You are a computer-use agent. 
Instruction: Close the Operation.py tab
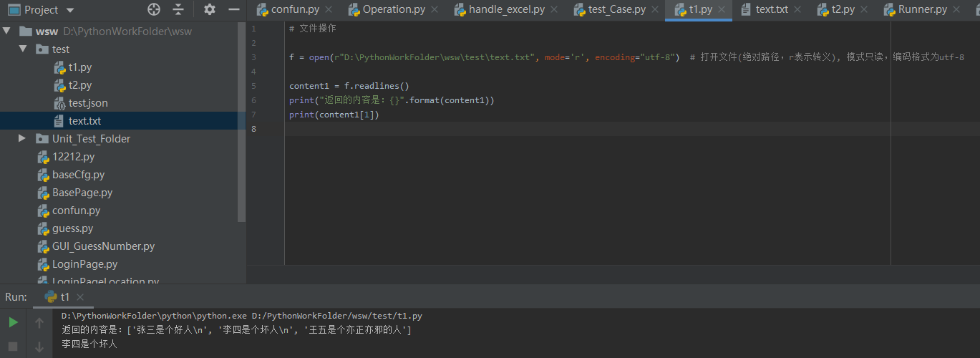(x=435, y=10)
